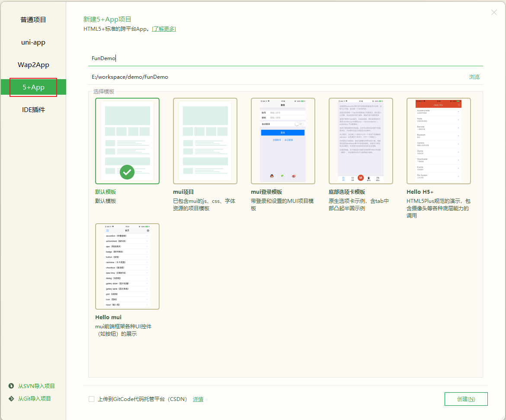This screenshot has width=506, height=420.
Task: Click the description 原生选项卡示例，含tab中部凸起半圆示例
Action: pos(359,205)
